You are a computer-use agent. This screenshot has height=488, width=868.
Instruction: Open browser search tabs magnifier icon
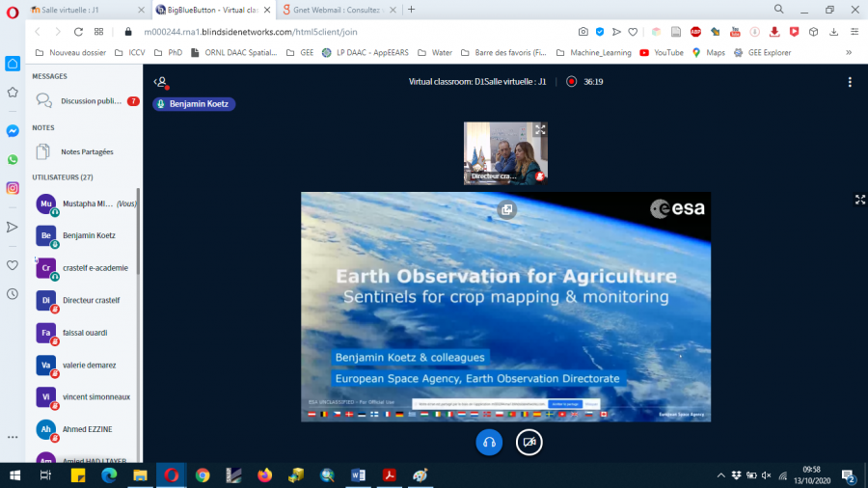pos(779,10)
